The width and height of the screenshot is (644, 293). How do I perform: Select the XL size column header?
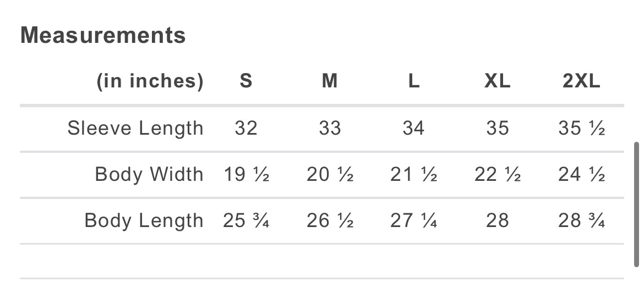click(x=498, y=81)
